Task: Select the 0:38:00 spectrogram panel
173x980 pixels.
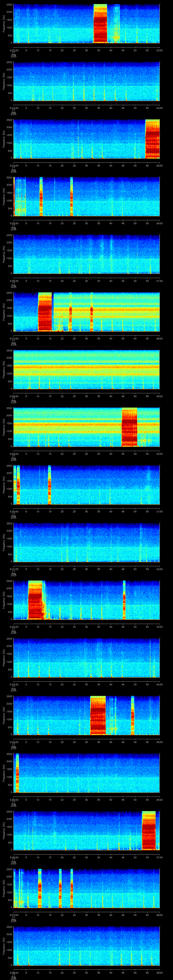Action: (x=87, y=946)
